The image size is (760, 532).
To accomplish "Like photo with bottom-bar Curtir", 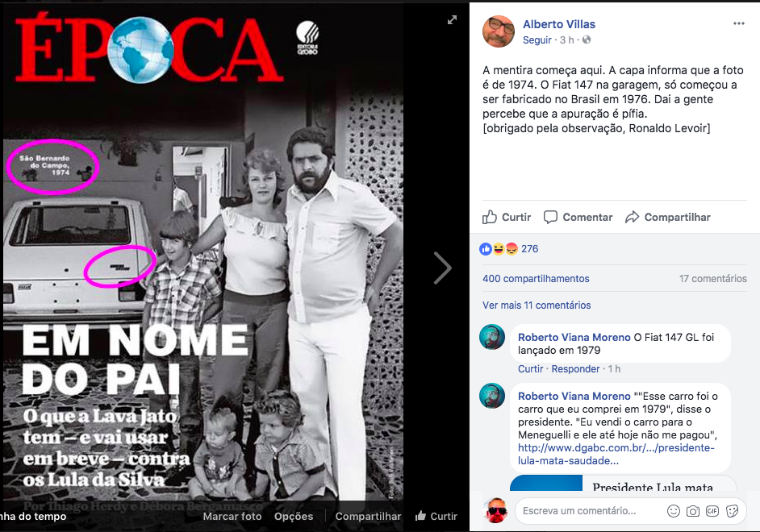I will coord(436,516).
